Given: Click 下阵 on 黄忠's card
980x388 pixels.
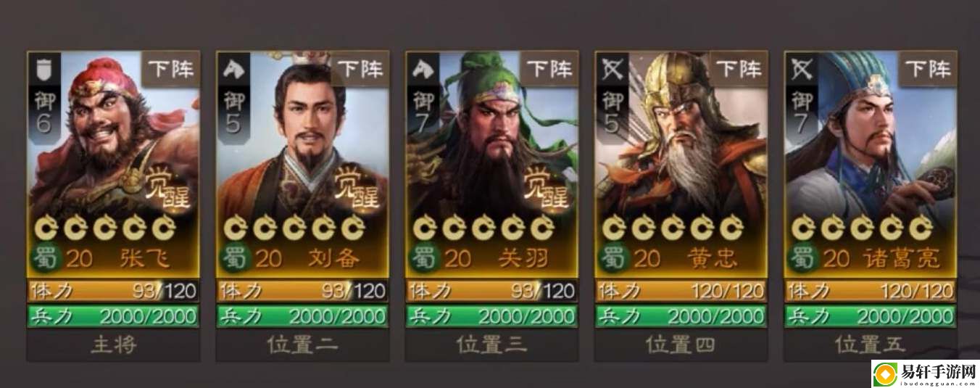Looking at the screenshot, I should point(739,70).
